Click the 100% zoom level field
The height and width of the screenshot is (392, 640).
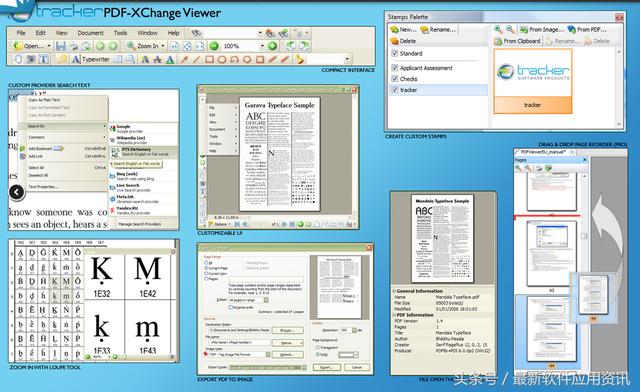[241, 46]
